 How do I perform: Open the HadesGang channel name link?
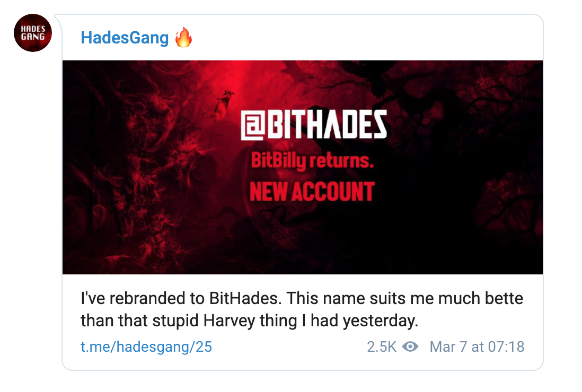click(125, 37)
